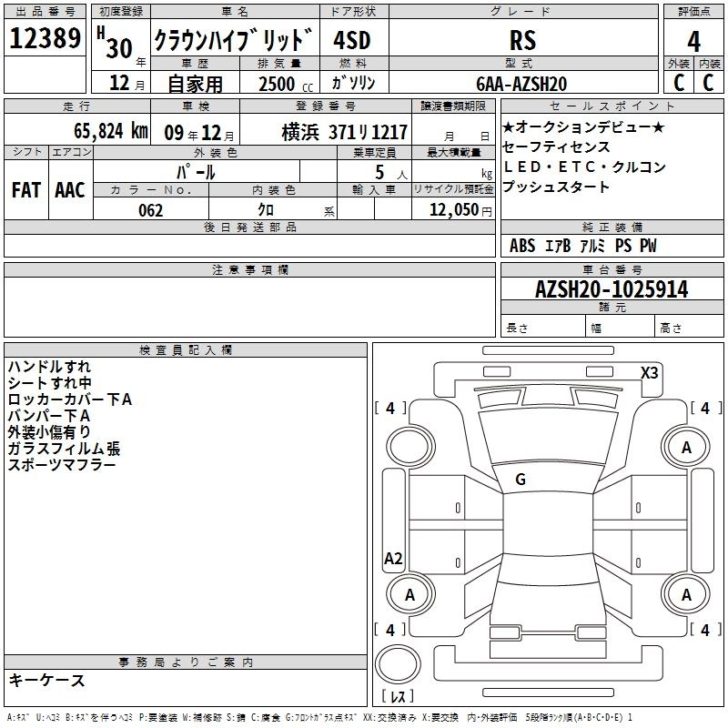The image size is (728, 728).
Task: Click the lot number 12389
Action: point(45,38)
